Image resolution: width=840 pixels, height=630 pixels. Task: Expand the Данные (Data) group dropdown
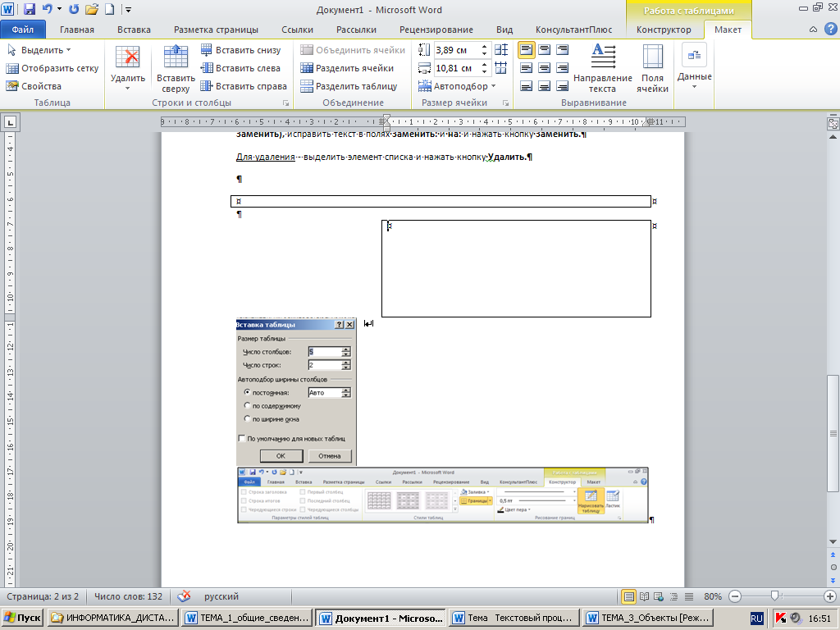pos(694,67)
